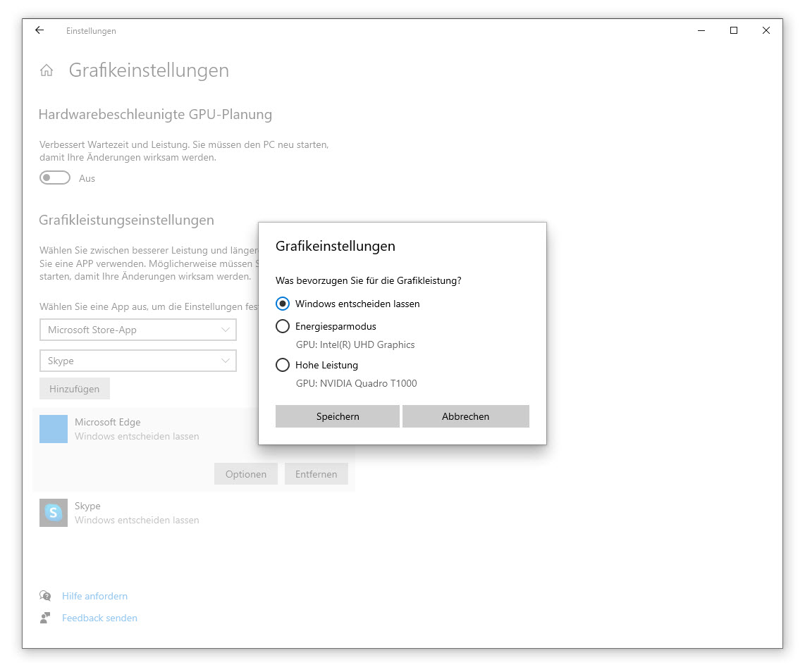Dismiss the dialog with Abbrechen
This screenshot has width=805, height=672.
(x=465, y=416)
